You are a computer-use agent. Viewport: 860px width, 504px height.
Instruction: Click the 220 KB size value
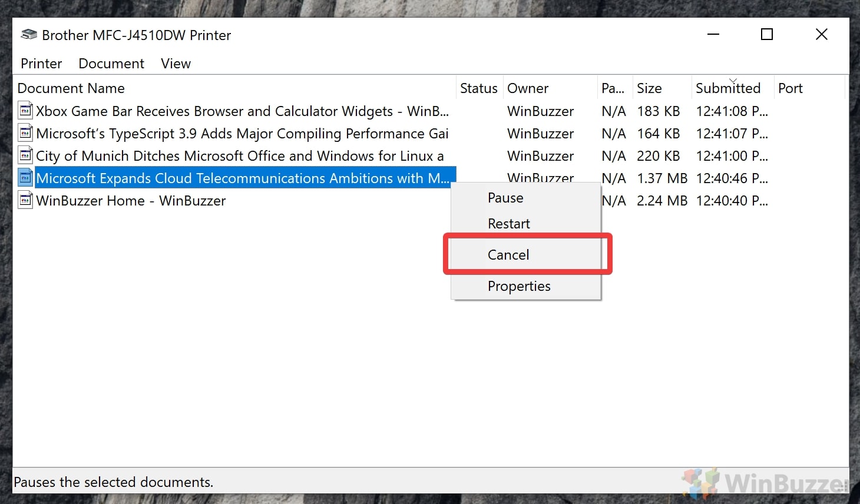[x=658, y=156]
